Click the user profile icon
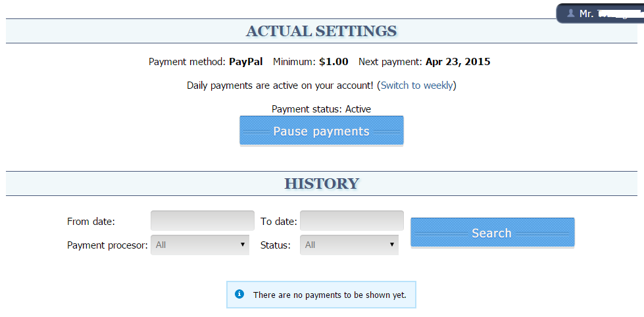The height and width of the screenshot is (317, 644). pos(570,14)
